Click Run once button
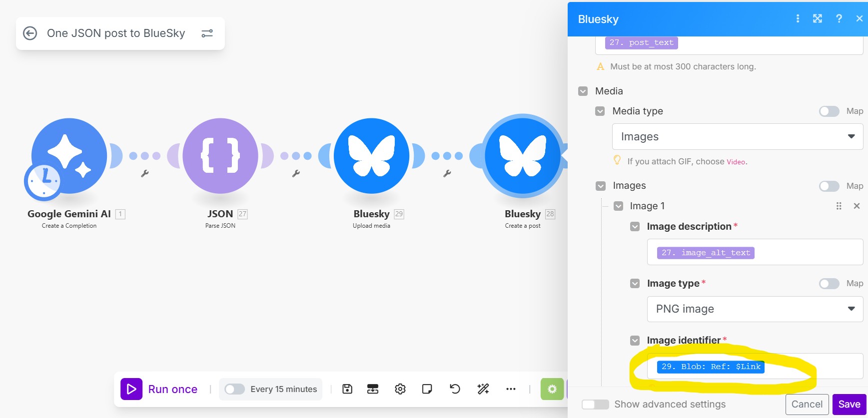 (x=159, y=389)
